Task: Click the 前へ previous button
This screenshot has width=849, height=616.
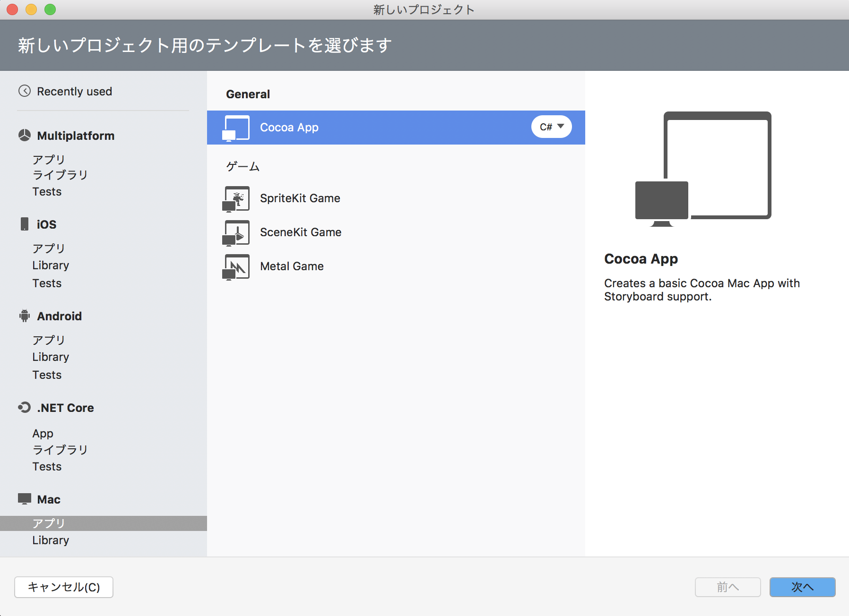Action: point(728,587)
